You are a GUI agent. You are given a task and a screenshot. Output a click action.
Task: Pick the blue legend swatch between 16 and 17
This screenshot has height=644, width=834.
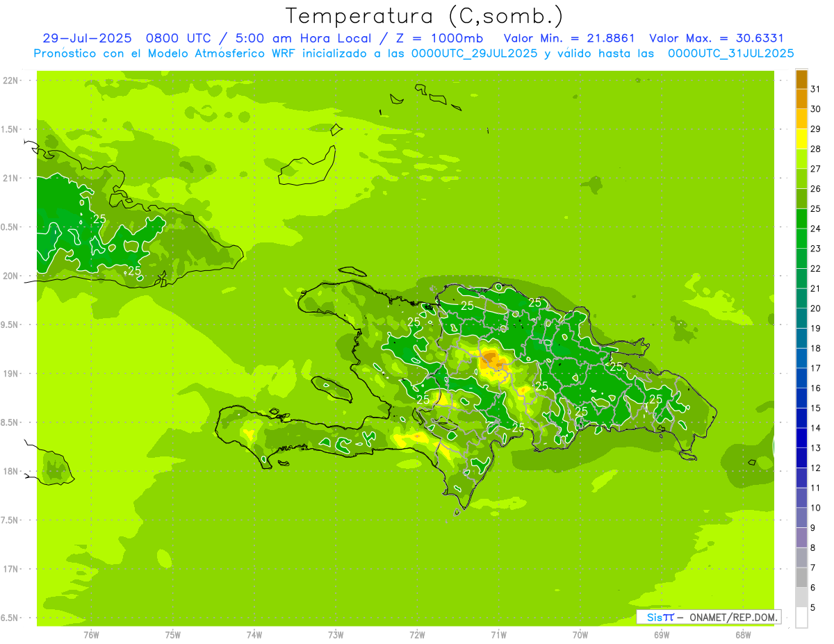pos(801,378)
